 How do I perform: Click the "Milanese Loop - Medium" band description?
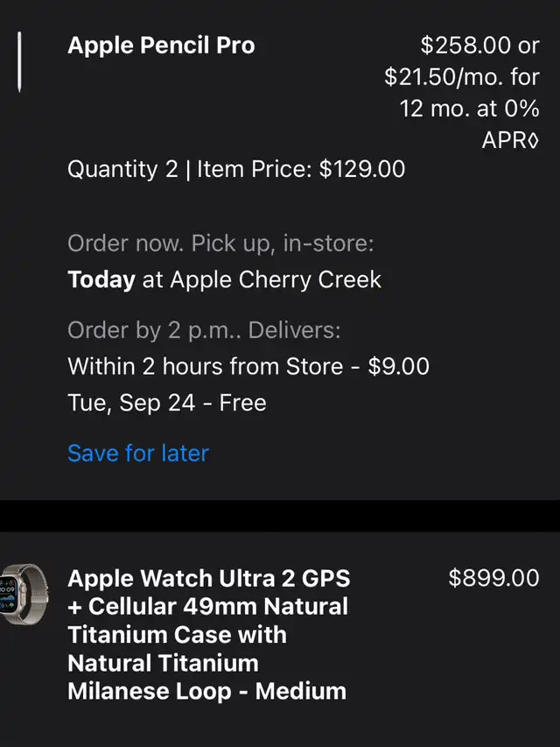point(206,691)
